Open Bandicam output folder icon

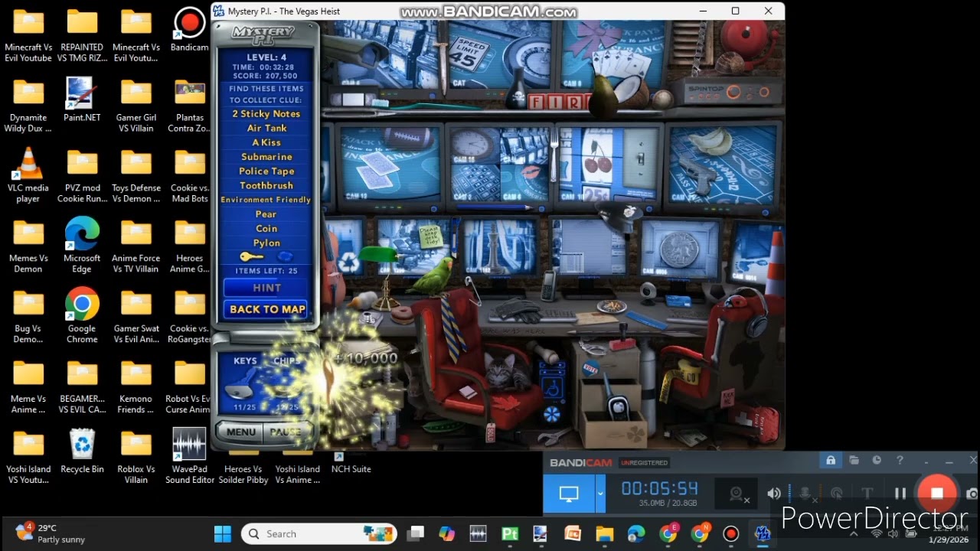(854, 460)
